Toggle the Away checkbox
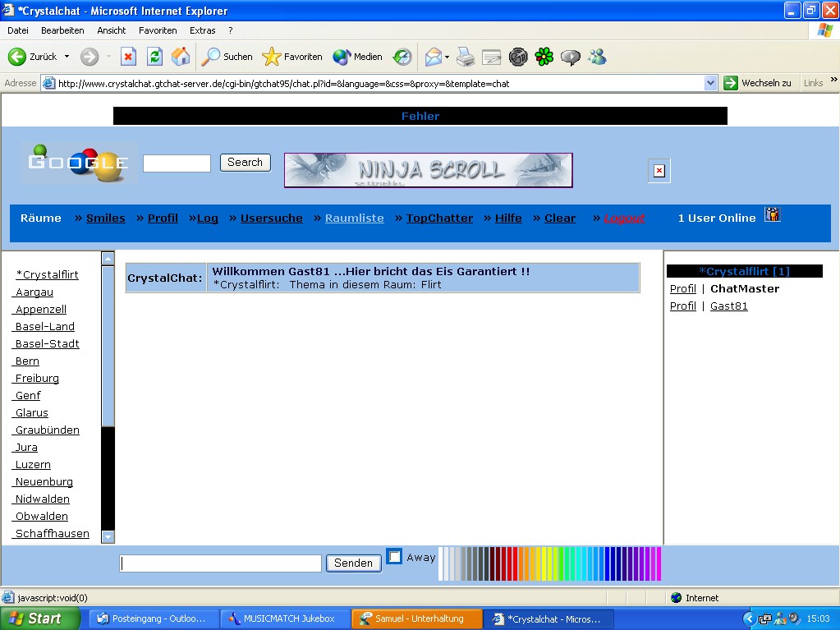 click(x=394, y=557)
